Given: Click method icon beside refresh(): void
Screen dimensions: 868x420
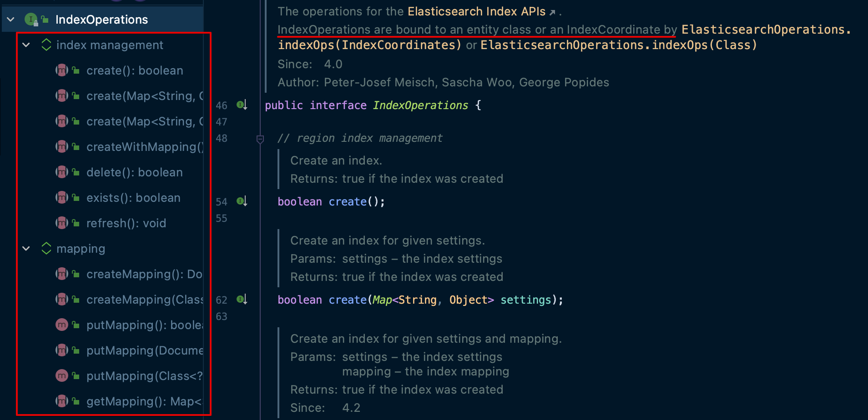Looking at the screenshot, I should 62,223.
